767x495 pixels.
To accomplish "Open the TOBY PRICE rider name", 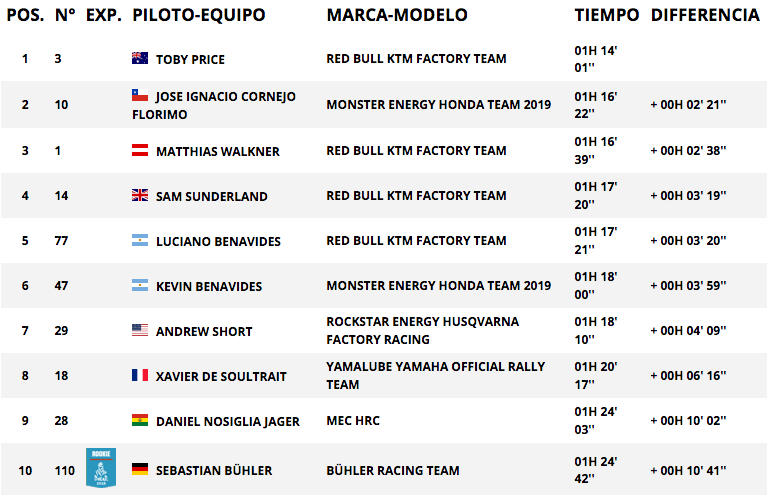I will coord(190,59).
